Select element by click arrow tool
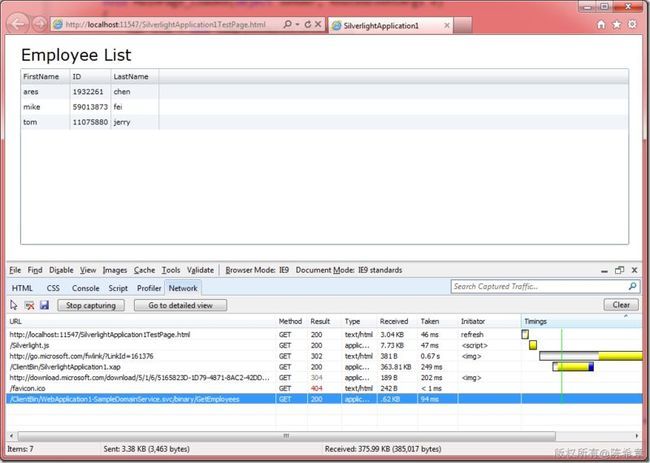 tap(14, 305)
